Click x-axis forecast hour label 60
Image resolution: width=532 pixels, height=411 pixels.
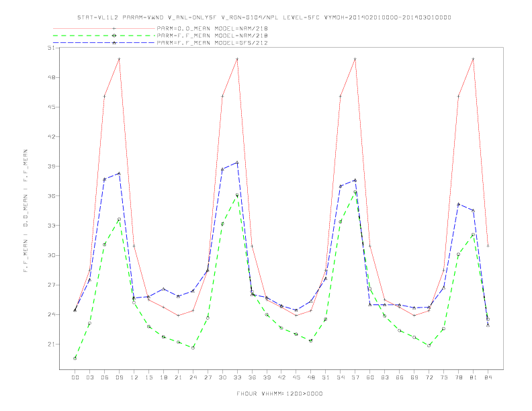(370, 377)
